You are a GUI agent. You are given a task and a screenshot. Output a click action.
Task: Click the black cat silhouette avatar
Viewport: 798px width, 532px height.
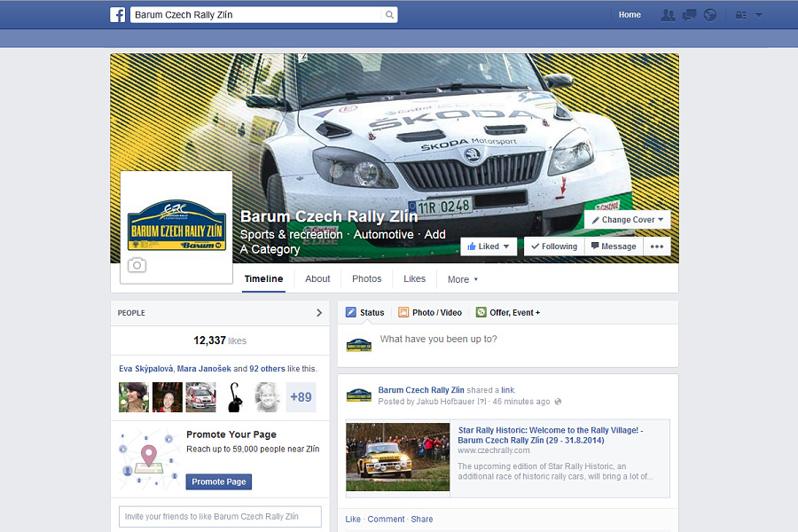(234, 397)
